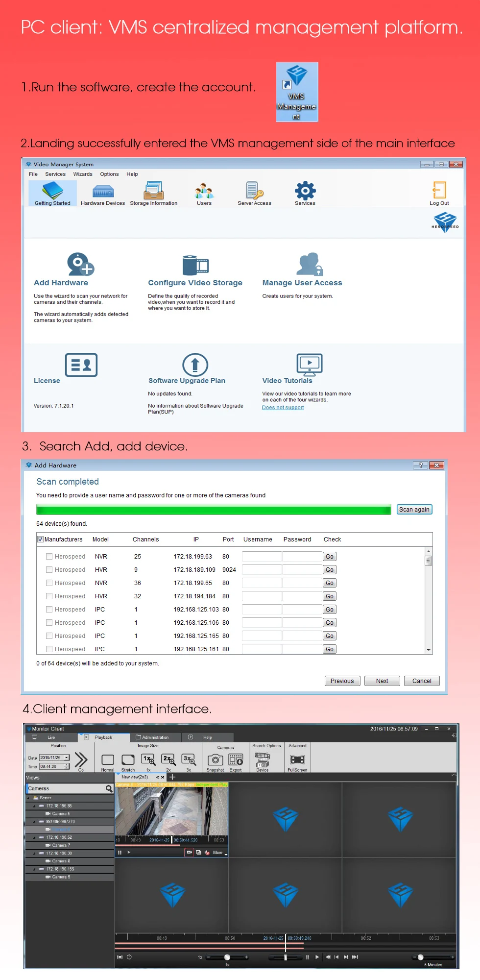
Task: Open the Video Tutorials icon
Action: click(310, 365)
